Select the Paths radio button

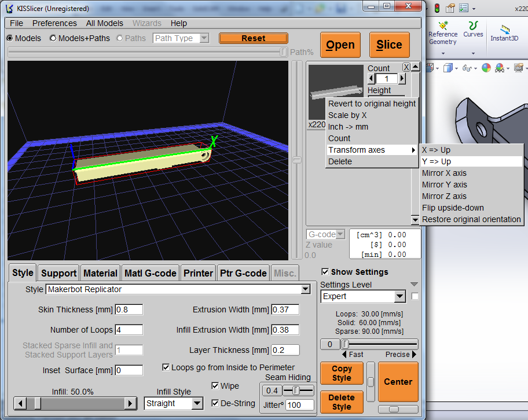click(x=119, y=38)
